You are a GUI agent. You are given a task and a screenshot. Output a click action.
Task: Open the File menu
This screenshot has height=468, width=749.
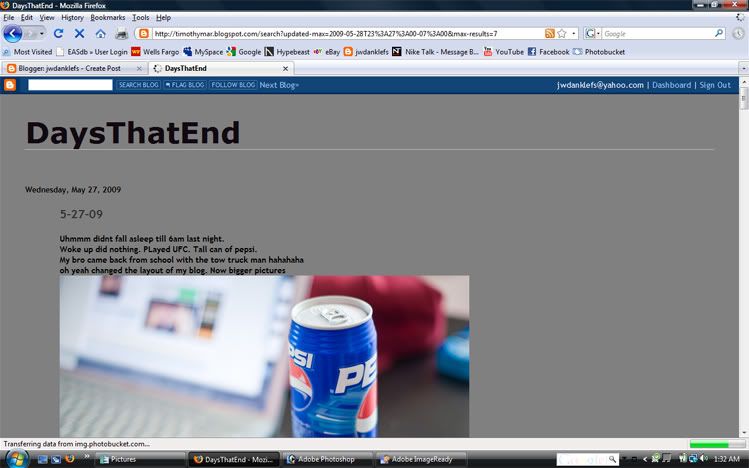coord(9,18)
